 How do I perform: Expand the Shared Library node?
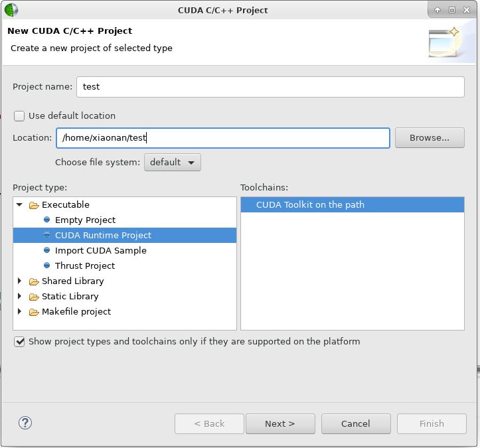click(x=19, y=281)
